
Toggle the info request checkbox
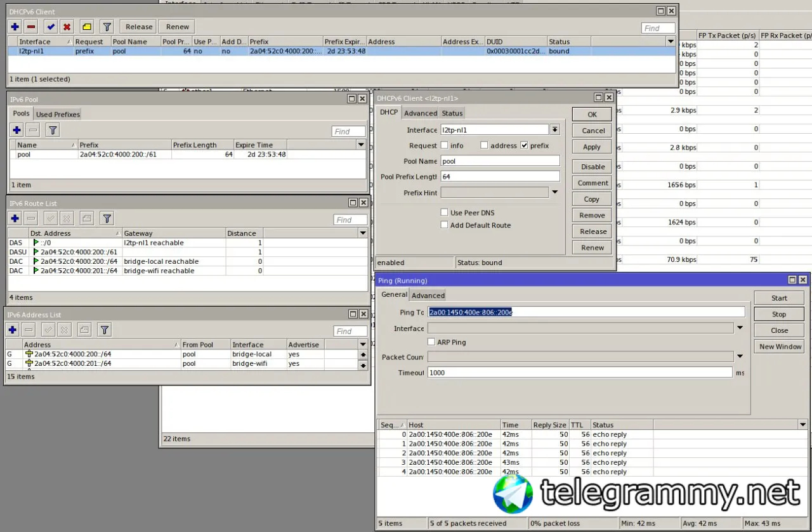pos(444,145)
